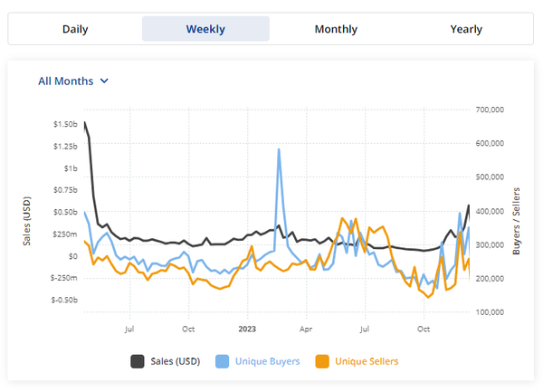The width and height of the screenshot is (543, 392).
Task: Open the Monthly view tab
Action: pos(336,29)
